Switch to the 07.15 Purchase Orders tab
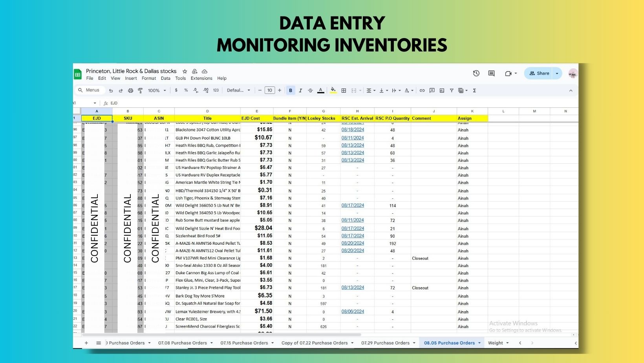The height and width of the screenshot is (363, 644). point(247,343)
